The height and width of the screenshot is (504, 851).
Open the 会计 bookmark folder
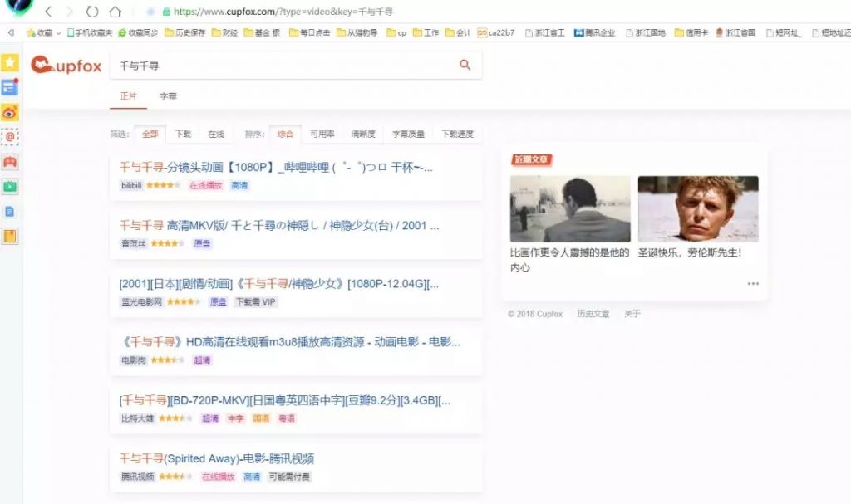tap(458, 32)
